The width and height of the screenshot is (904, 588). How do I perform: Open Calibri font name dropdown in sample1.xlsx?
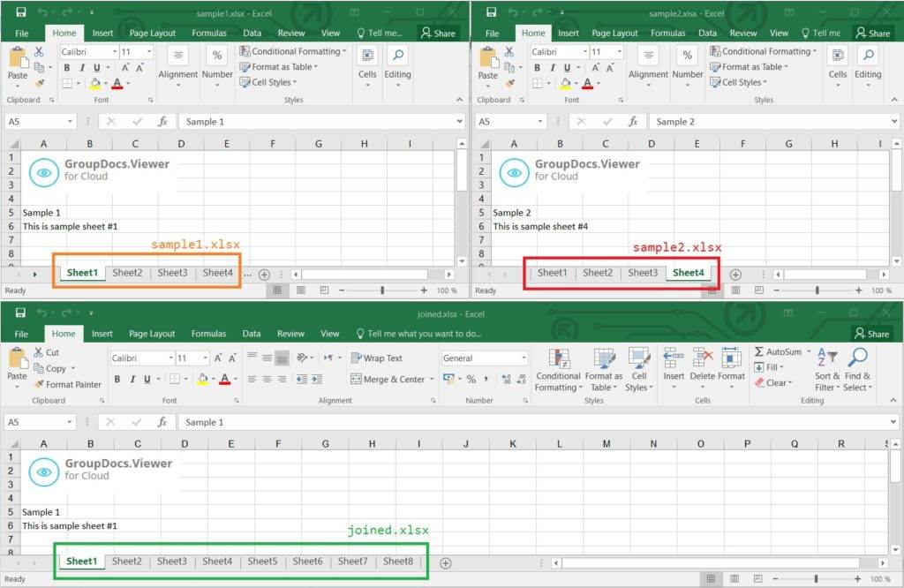[x=115, y=52]
